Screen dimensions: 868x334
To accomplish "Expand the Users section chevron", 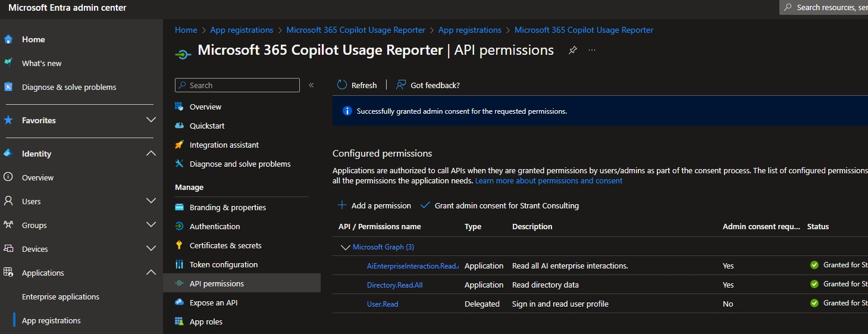I will [151, 201].
